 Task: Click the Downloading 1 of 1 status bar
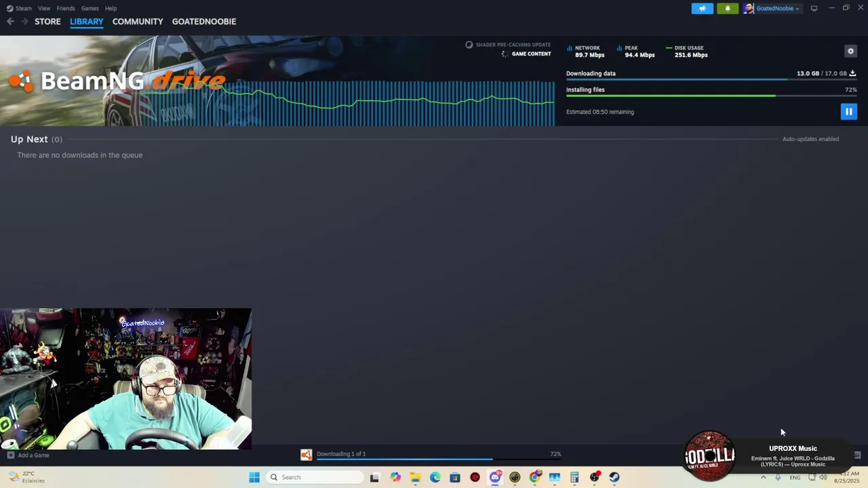[x=439, y=455]
